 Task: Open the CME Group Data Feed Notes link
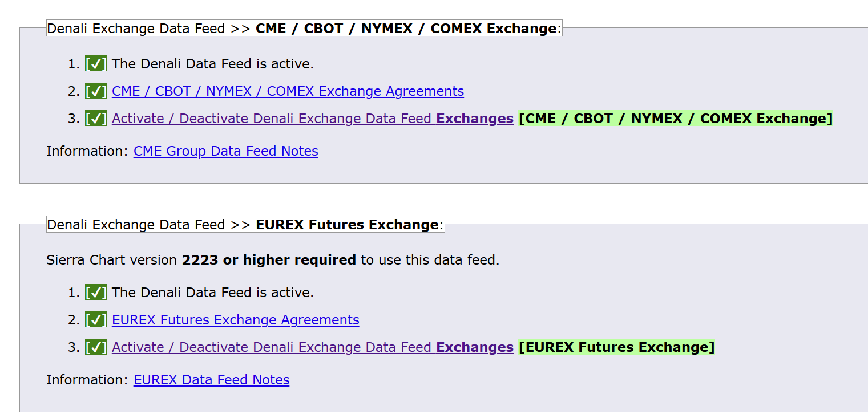[225, 151]
